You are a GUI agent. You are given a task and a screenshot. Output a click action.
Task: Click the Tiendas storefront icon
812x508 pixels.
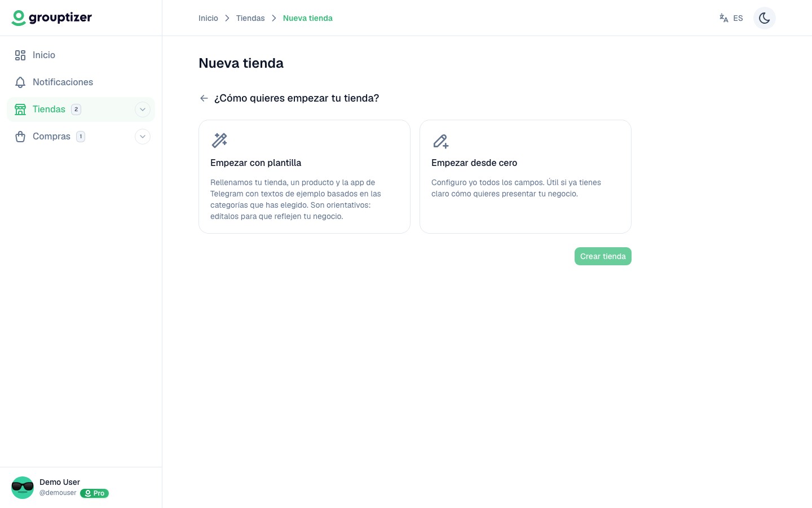[20, 109]
